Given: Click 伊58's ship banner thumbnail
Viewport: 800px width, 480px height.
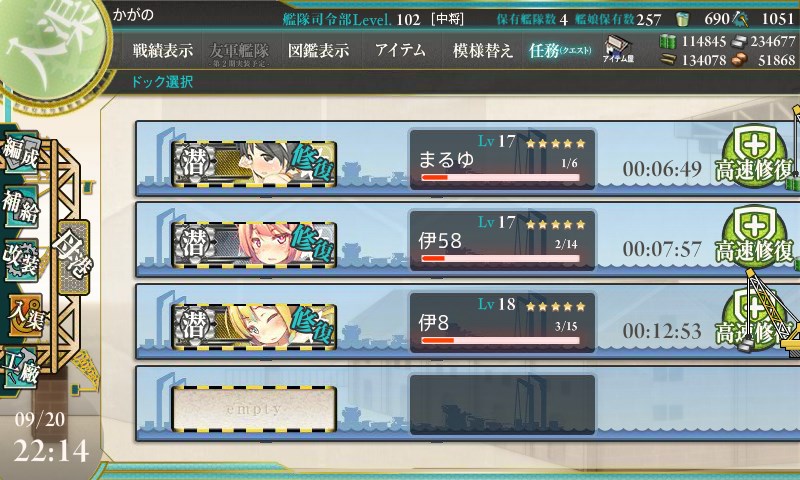Looking at the screenshot, I should [x=254, y=245].
